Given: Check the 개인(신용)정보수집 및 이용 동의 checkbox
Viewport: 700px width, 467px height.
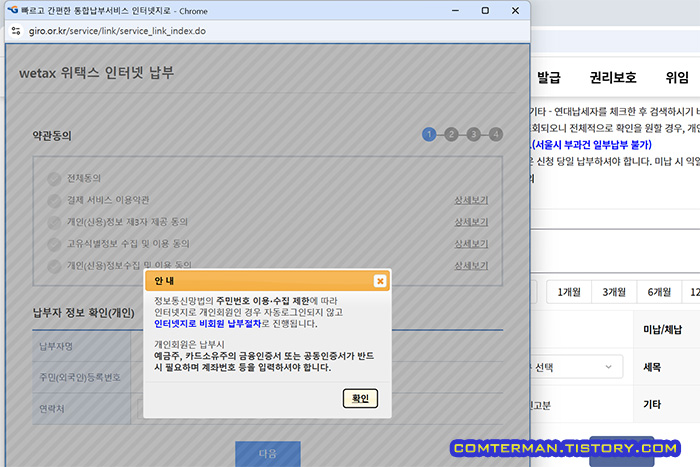Looking at the screenshot, I should click(54, 266).
